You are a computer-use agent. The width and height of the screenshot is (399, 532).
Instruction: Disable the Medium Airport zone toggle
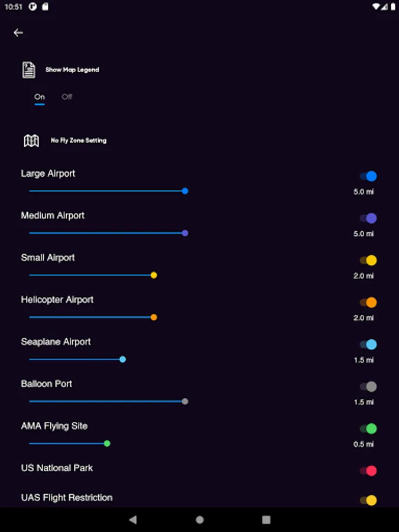tap(368, 218)
